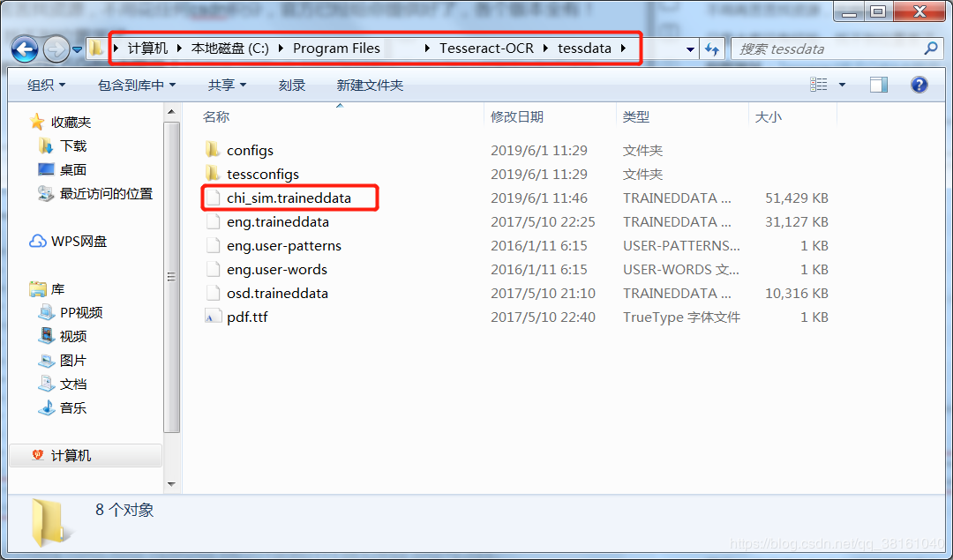Expand arrow after tessdata in breadcrumb
953x560 pixels.
click(624, 49)
